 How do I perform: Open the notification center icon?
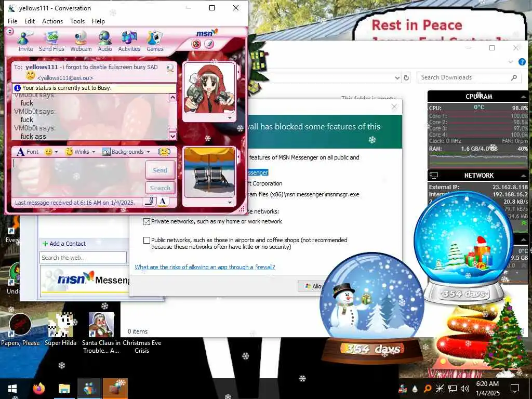pyautogui.click(x=515, y=389)
